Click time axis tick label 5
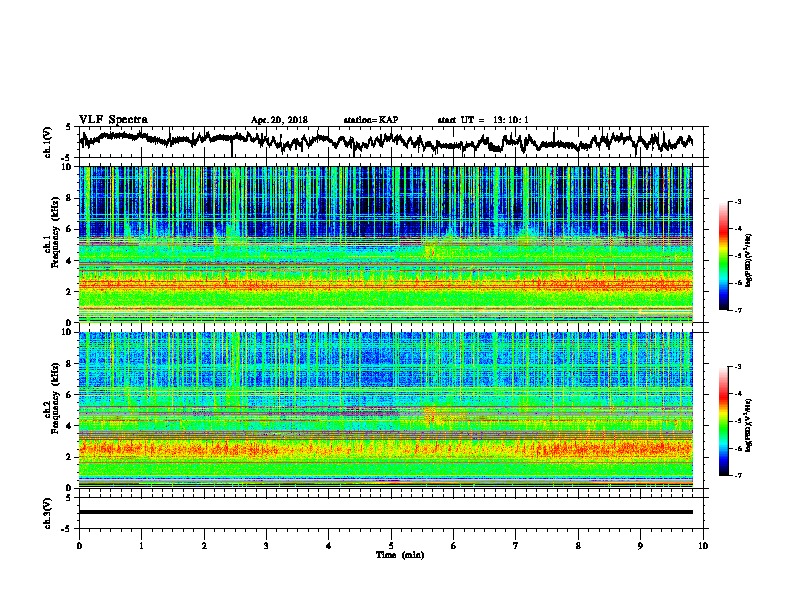The image size is (792, 612). tap(391, 546)
